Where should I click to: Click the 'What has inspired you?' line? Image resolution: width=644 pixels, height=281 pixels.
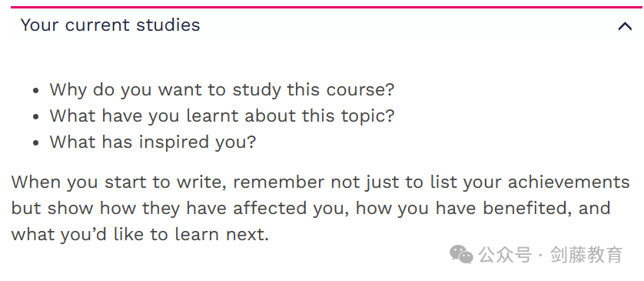coord(153,142)
